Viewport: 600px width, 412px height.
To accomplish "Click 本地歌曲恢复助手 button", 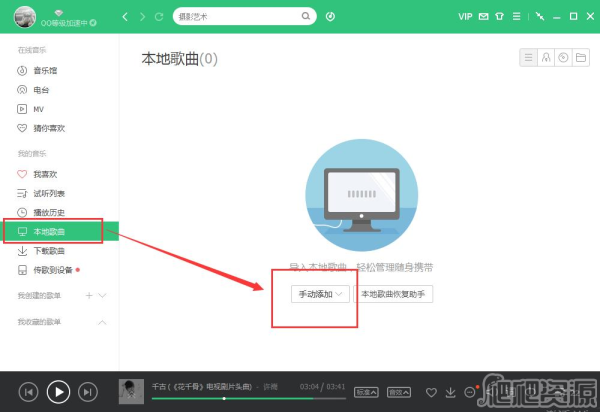I will [x=393, y=294].
